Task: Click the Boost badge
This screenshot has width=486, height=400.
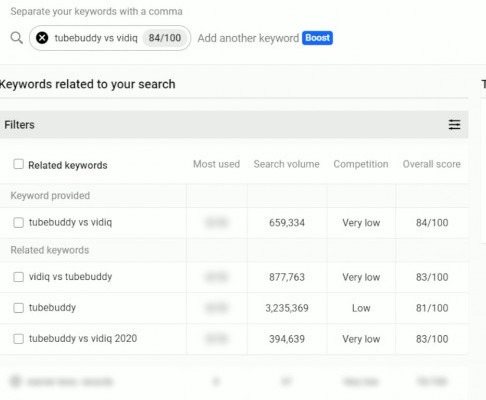Action: click(x=317, y=38)
